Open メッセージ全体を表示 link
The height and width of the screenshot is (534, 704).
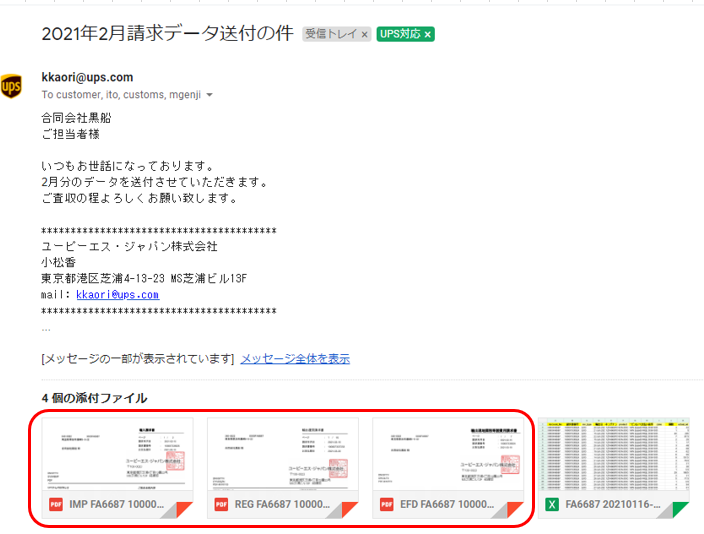295,359
